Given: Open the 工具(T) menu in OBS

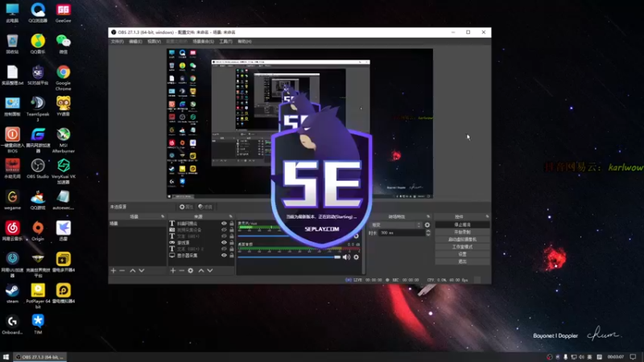Looking at the screenshot, I should (225, 42).
